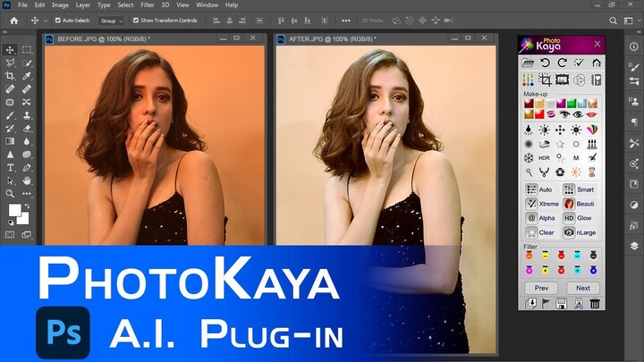Select the Eraser tool
This screenshot has width=644, height=362.
[x=27, y=129]
